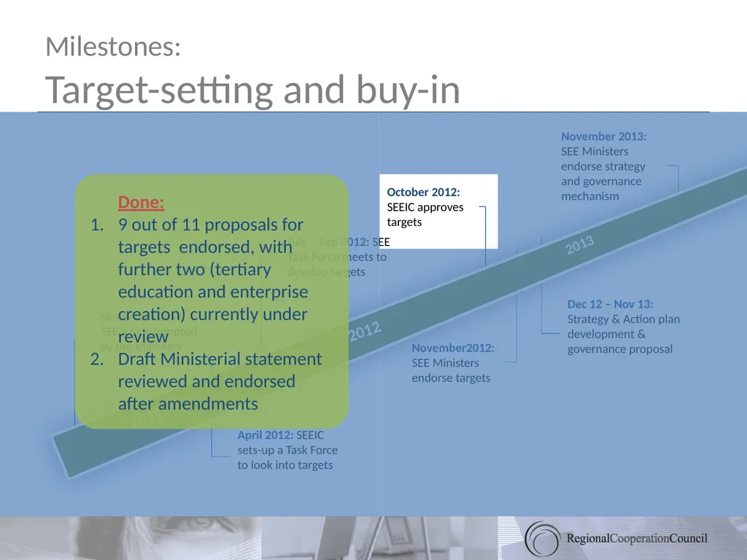Click the RegionalCooperationCouncil logo swirl icon
Screen dimensions: 747x560
pyautogui.click(x=542, y=539)
